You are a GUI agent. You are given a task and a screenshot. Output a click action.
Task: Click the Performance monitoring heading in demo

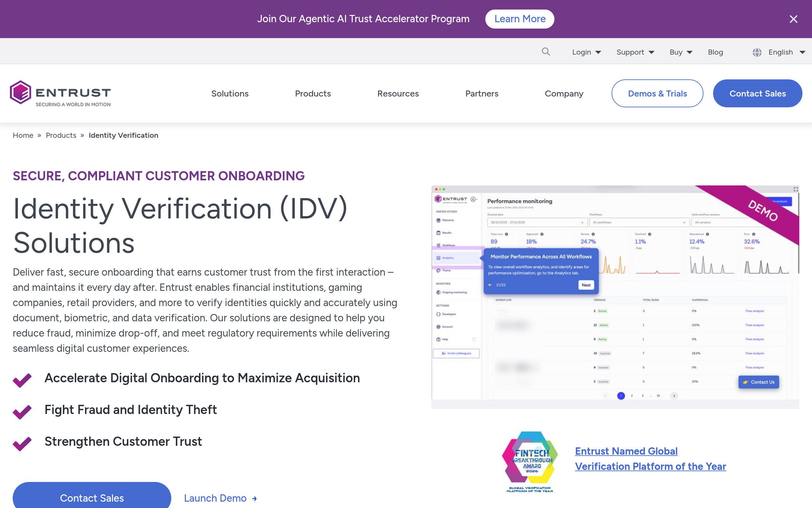520,201
